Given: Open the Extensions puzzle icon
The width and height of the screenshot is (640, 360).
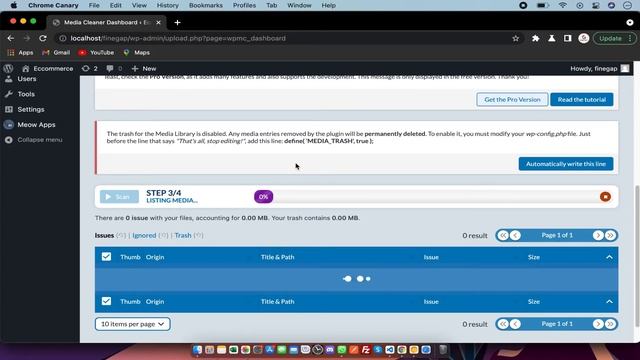Looking at the screenshot, I should pyautogui.click(x=536, y=38).
